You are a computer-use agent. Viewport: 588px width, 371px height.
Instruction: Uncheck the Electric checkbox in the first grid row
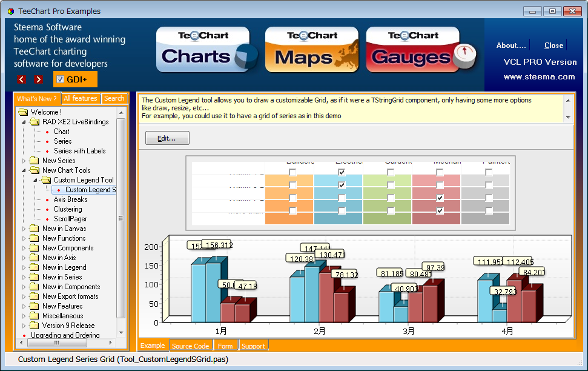(342, 172)
